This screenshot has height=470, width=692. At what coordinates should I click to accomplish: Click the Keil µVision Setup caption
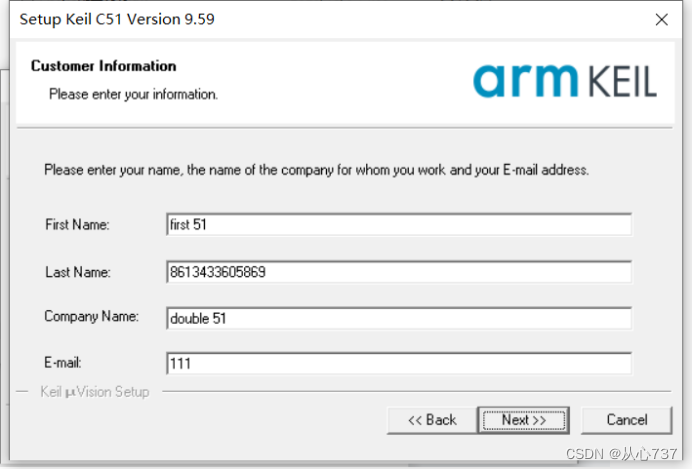click(x=95, y=392)
